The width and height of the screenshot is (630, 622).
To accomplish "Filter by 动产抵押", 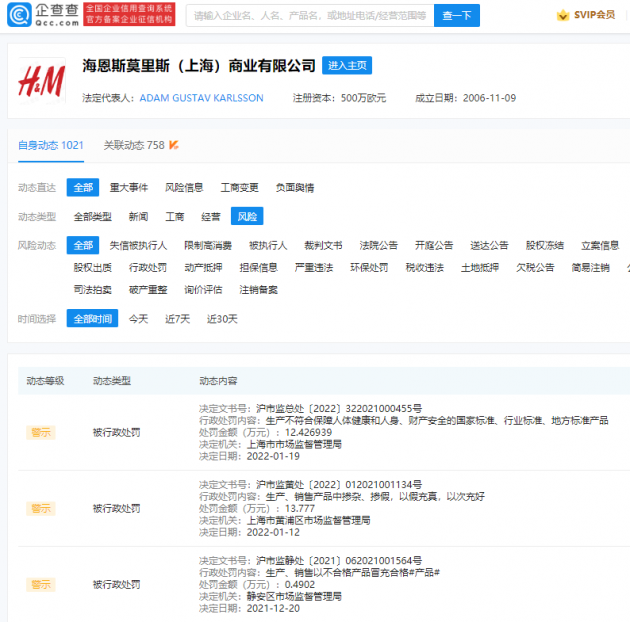I will 203,268.
